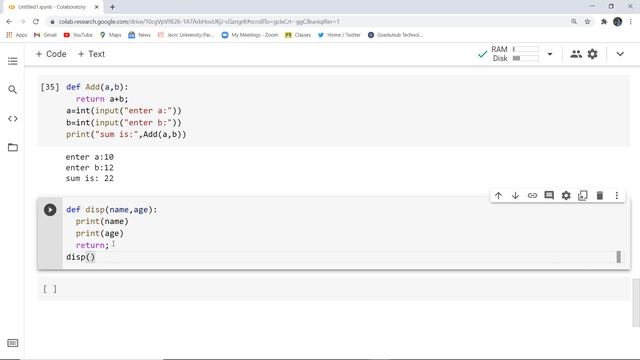Open the browser extensions puzzle icon
This screenshot has width=640, height=360.
(x=604, y=22)
